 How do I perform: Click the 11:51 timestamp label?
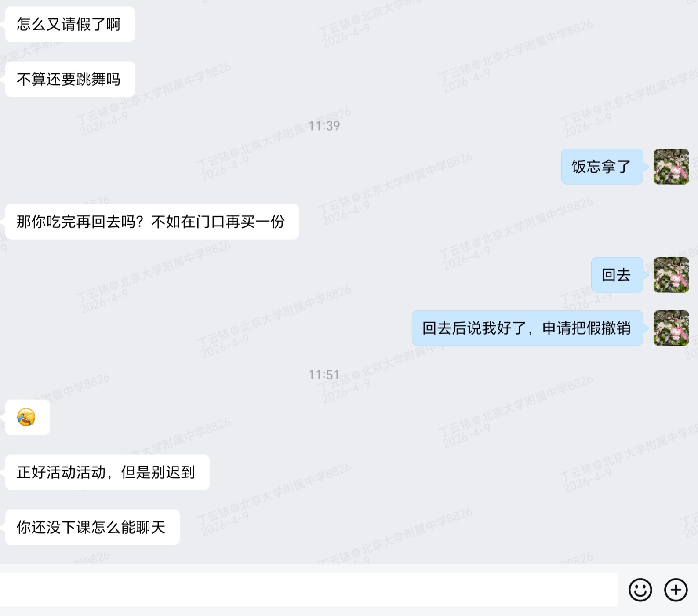point(324,375)
